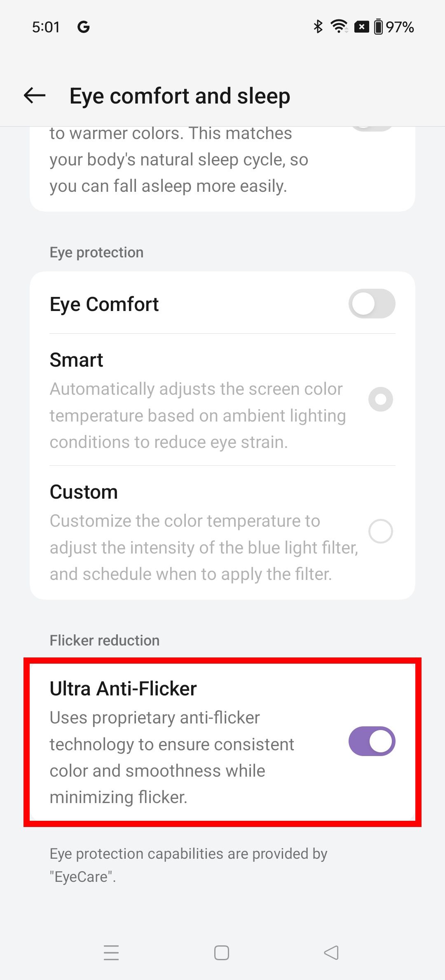Tap the back triangle in navigation bar
Screen dimensions: 445x980
pos(330,953)
